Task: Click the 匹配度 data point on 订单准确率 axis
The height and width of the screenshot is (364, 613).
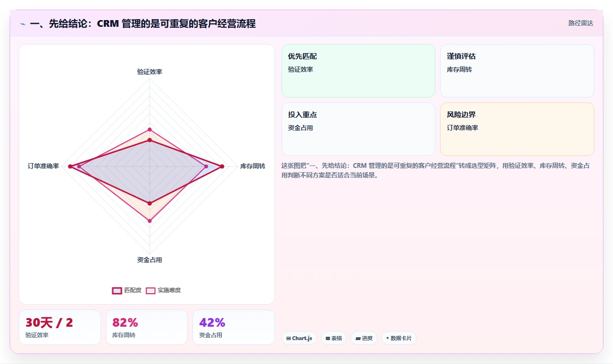Action: pos(70,166)
